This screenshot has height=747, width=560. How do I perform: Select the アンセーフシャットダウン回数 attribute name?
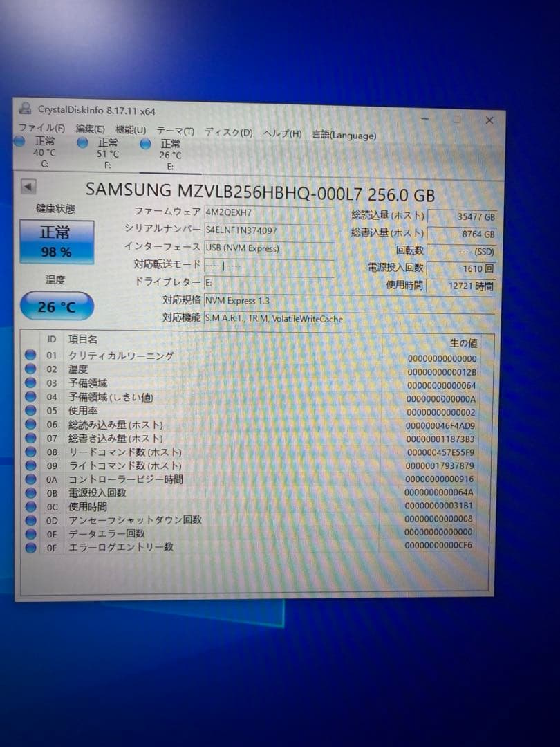click(135, 519)
